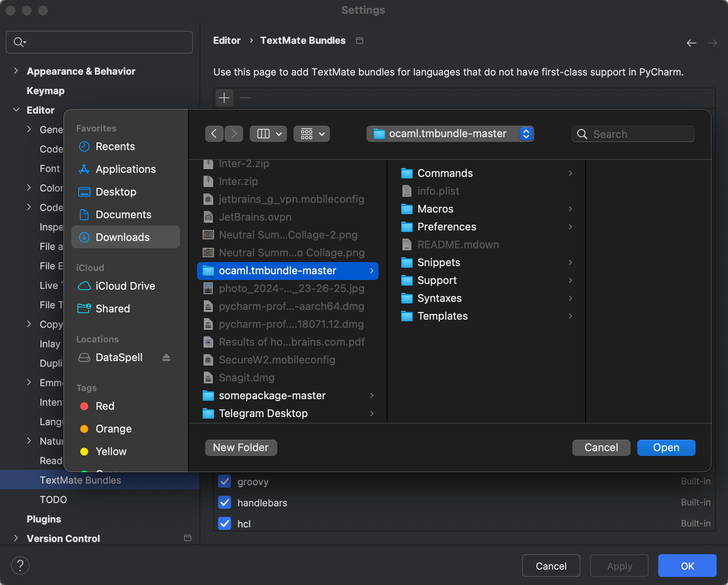Click the New Folder button
The width and height of the screenshot is (728, 585).
pos(241,447)
